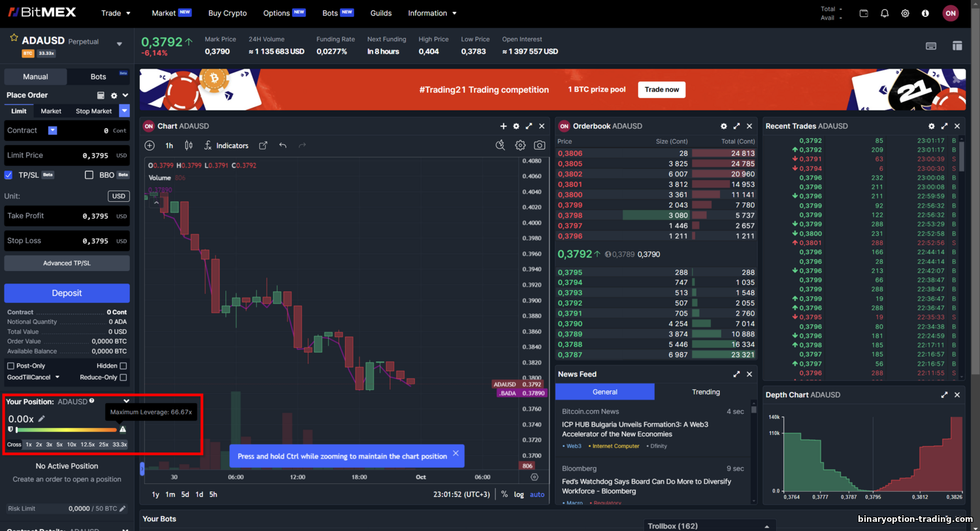Open the order calculator icon
The width and height of the screenshot is (980, 531).
tap(101, 95)
